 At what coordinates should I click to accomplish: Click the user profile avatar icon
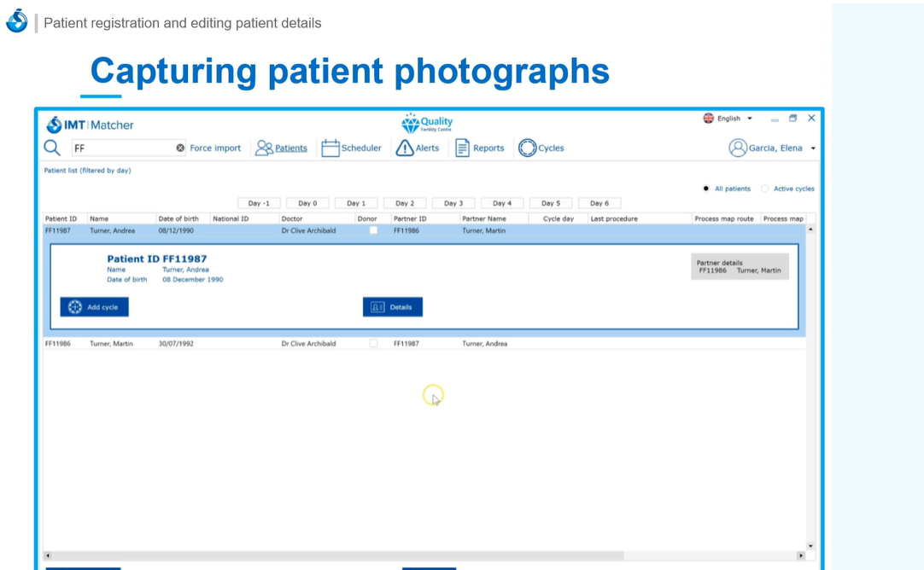coord(738,148)
